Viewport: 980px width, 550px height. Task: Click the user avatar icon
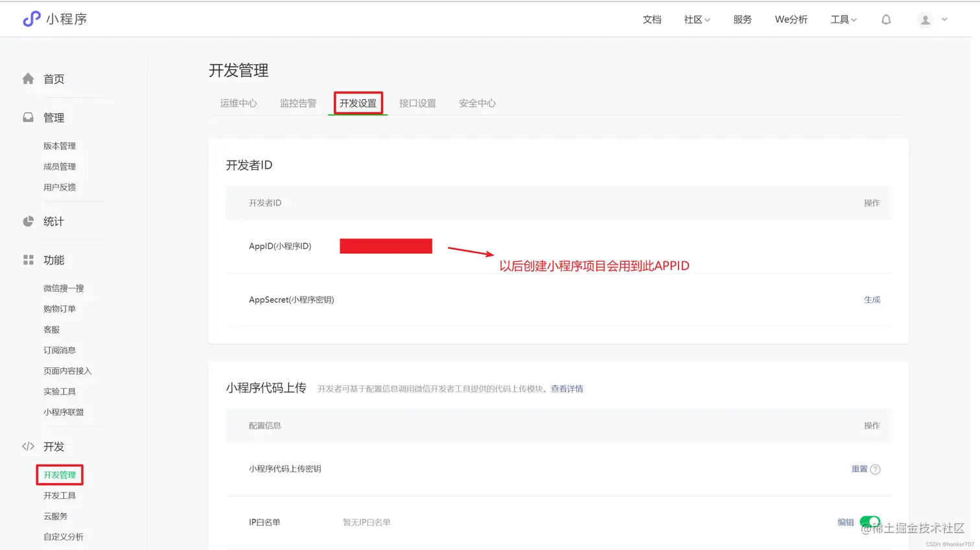click(925, 19)
